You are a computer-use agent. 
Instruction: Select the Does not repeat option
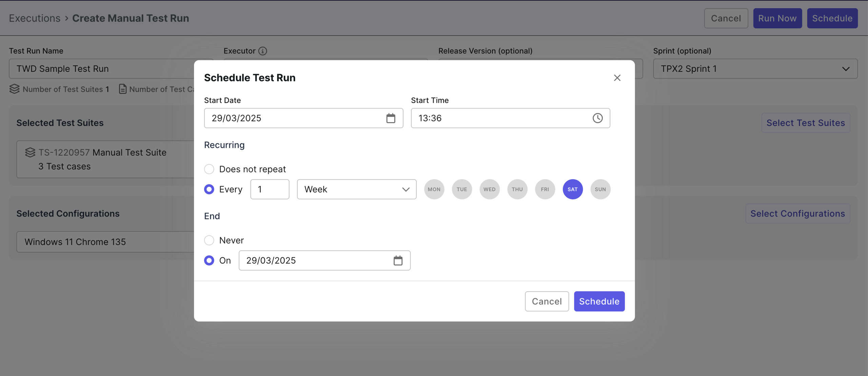coord(209,169)
